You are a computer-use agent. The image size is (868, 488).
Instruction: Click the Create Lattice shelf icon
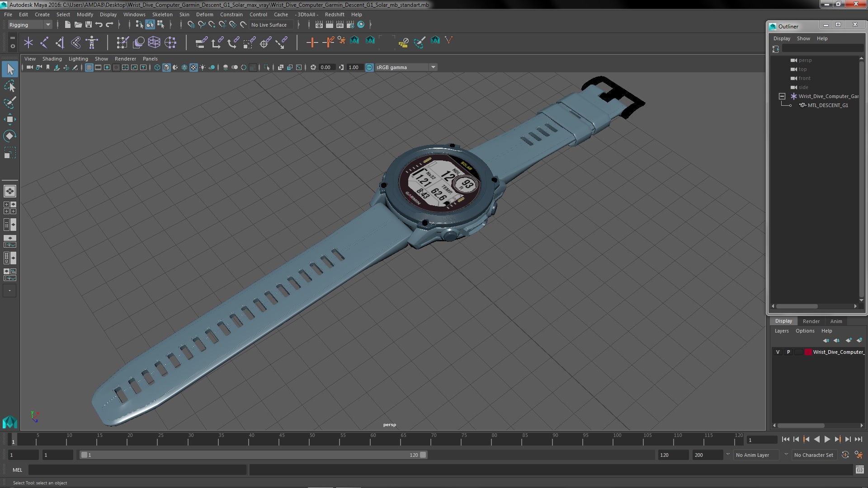(154, 42)
